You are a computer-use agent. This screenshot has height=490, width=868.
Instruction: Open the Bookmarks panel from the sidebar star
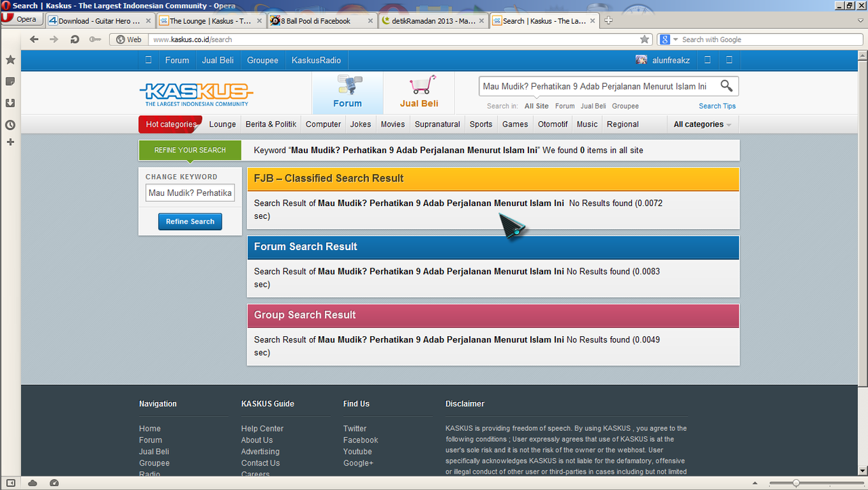pos(10,60)
